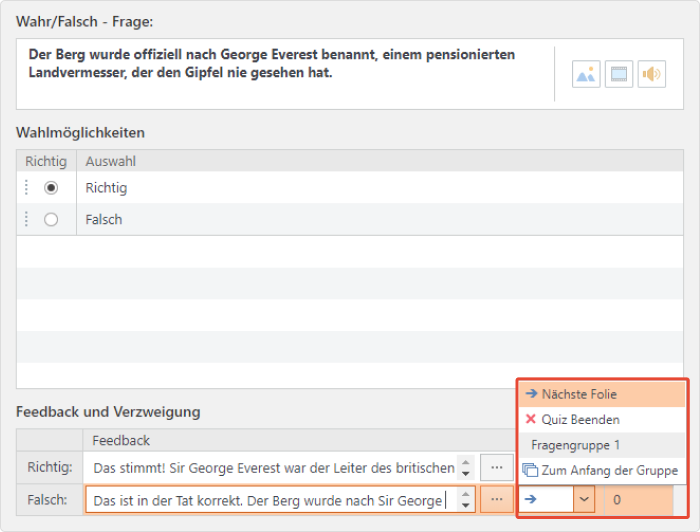Click the points field showing 0
Screen dimensions: 700x532
pyautogui.click(x=638, y=499)
